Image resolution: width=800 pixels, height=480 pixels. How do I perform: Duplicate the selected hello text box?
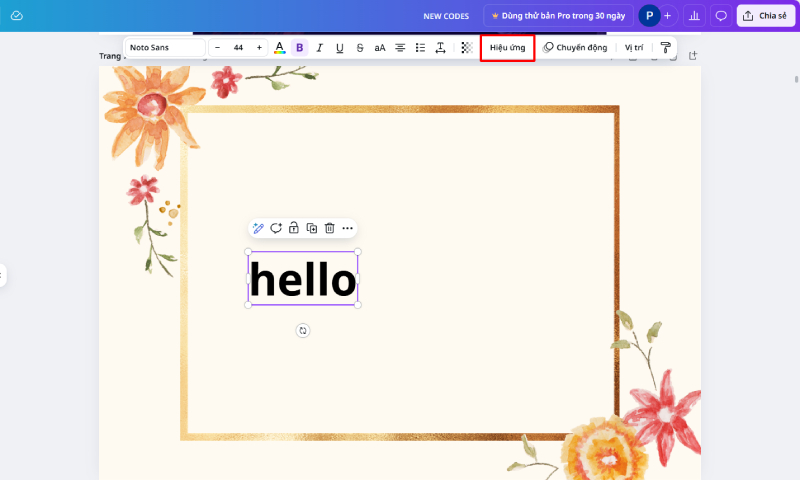pos(311,228)
